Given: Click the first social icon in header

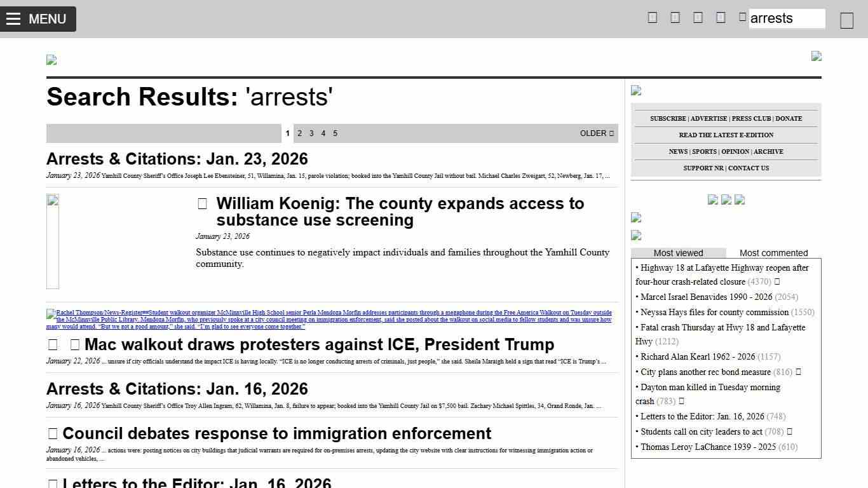Looking at the screenshot, I should [652, 18].
